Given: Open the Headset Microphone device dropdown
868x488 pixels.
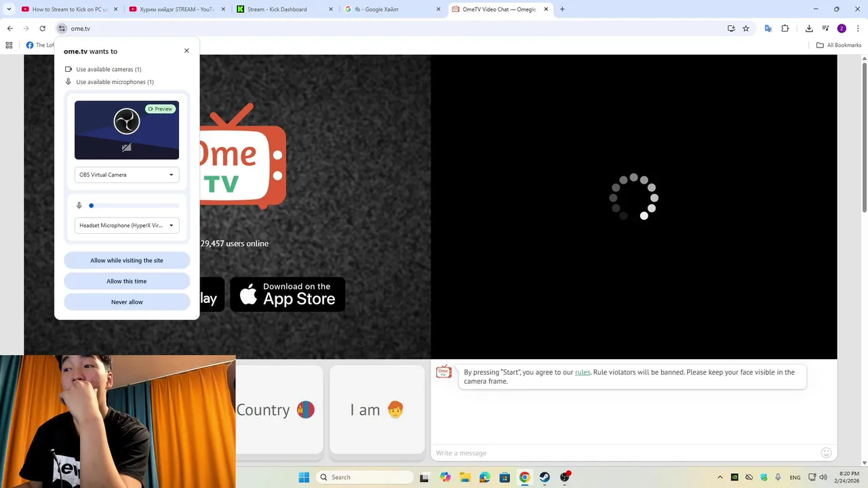Looking at the screenshot, I should click(127, 226).
